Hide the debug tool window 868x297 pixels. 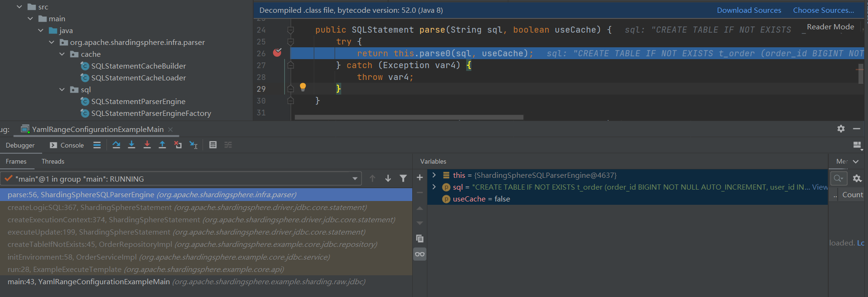coord(857,129)
